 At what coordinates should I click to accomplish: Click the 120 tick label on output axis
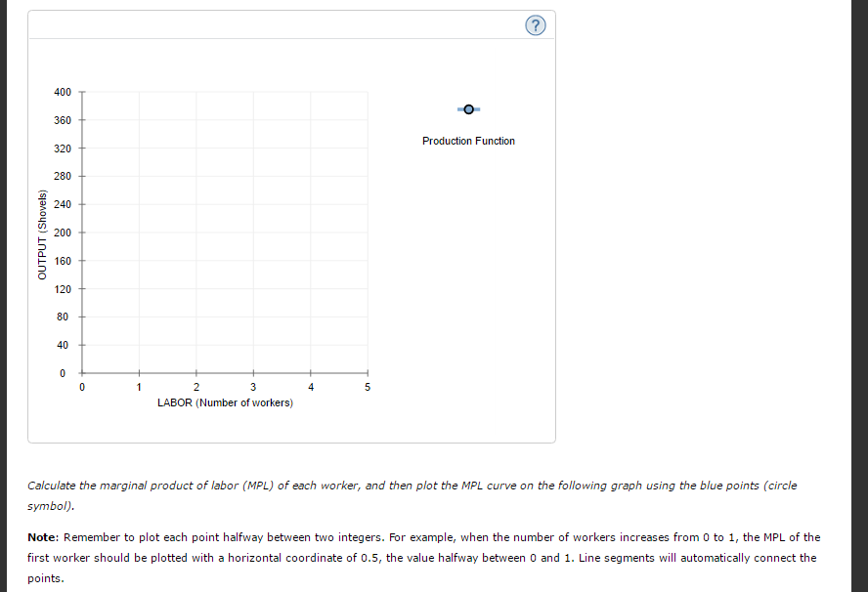click(x=63, y=289)
